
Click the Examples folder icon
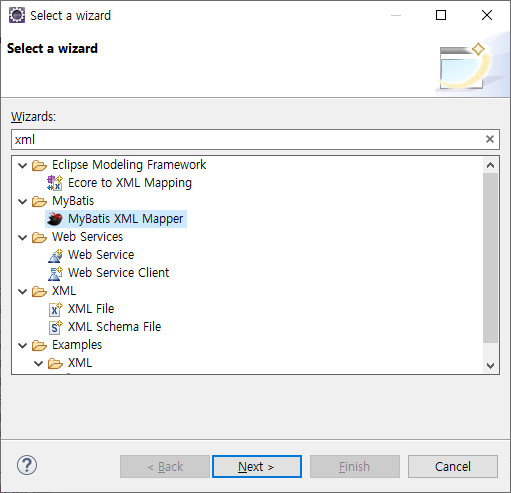coord(39,345)
